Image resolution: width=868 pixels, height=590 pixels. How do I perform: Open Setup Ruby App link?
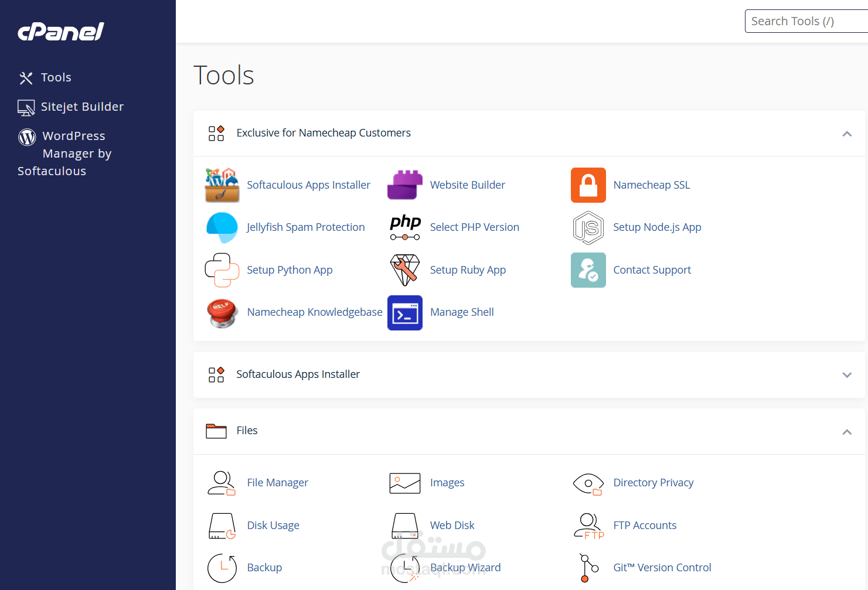[468, 270]
